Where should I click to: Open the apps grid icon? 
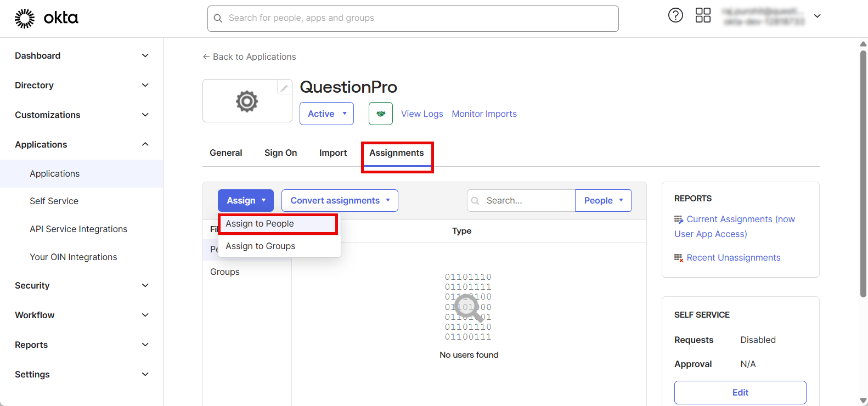pos(703,15)
